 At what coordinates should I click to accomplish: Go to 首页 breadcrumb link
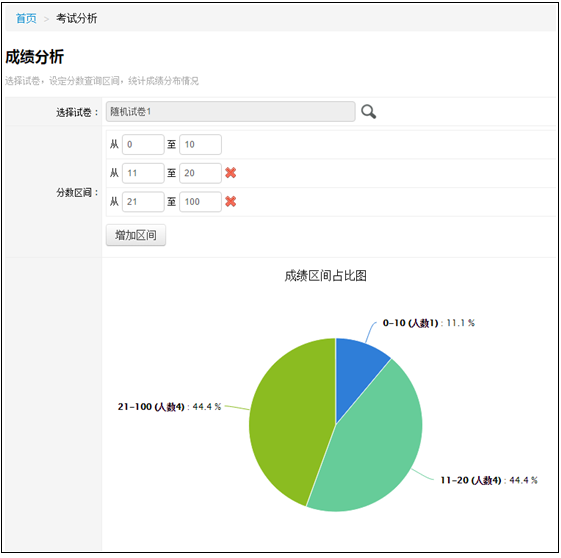26,18
